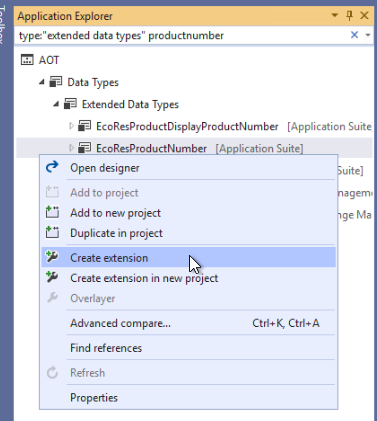Open Properties from the context menu

(188, 397)
